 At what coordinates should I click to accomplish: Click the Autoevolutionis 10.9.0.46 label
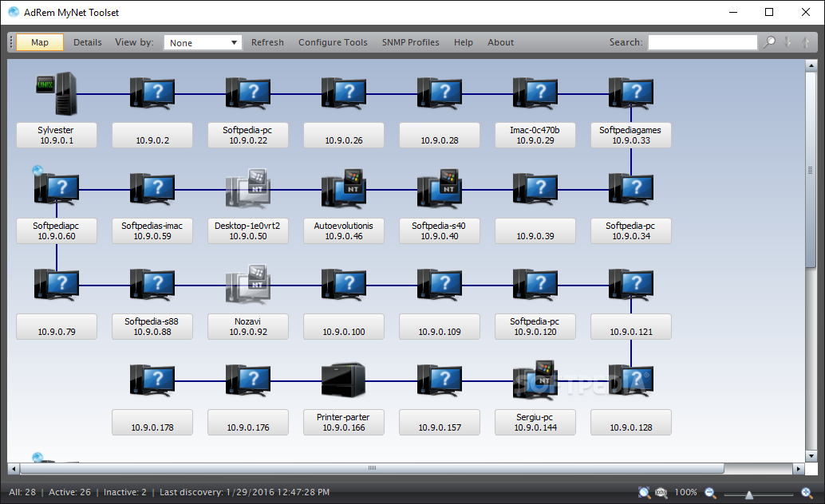click(x=344, y=231)
